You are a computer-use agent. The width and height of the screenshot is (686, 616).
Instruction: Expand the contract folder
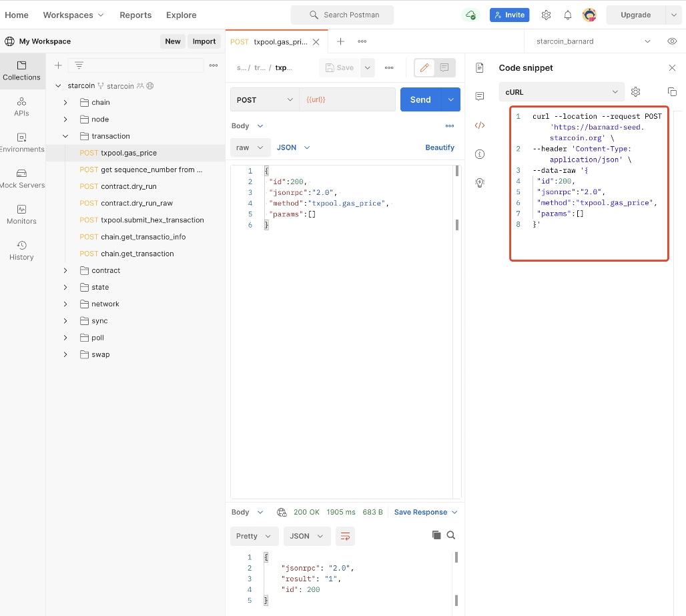click(65, 270)
